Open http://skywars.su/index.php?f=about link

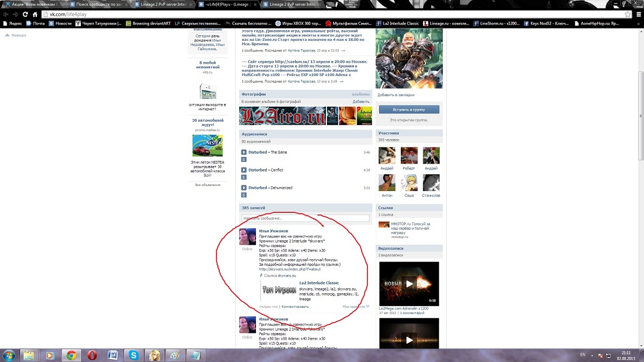[x=290, y=269]
